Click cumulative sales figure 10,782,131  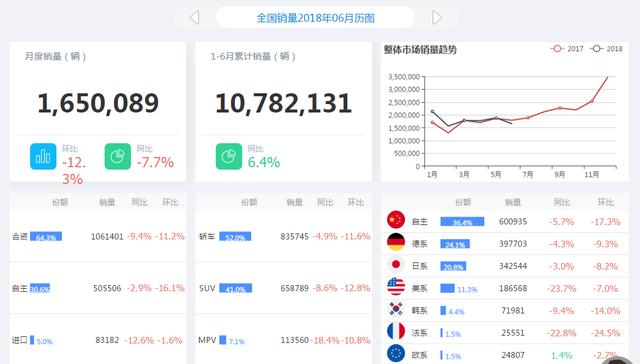click(x=283, y=103)
